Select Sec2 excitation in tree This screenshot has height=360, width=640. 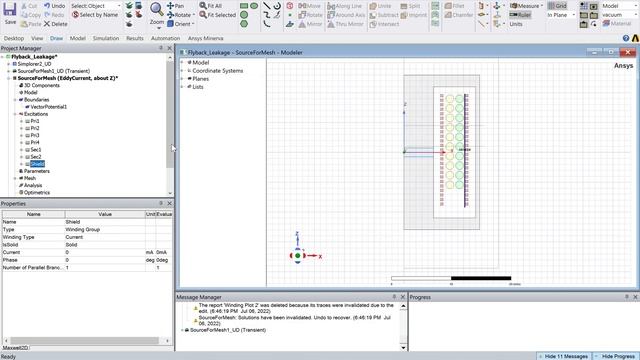(x=36, y=157)
